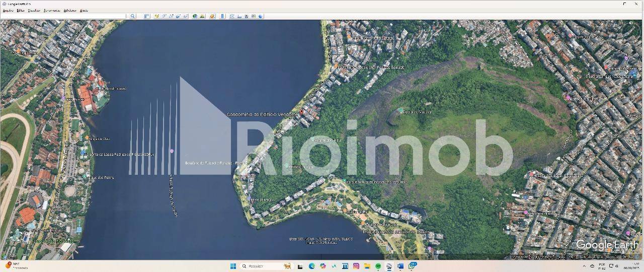
Task: Select the Add Polygon tool
Action: (x=164, y=16)
